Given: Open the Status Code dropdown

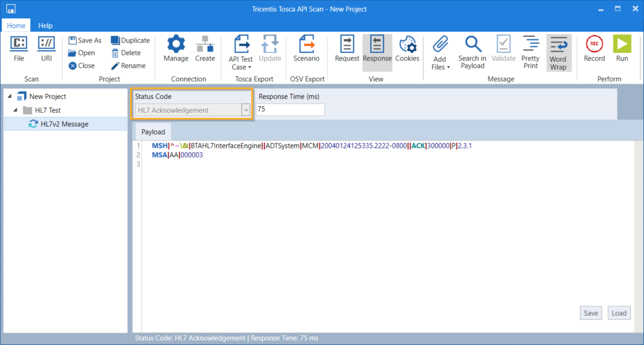Looking at the screenshot, I should (246, 110).
